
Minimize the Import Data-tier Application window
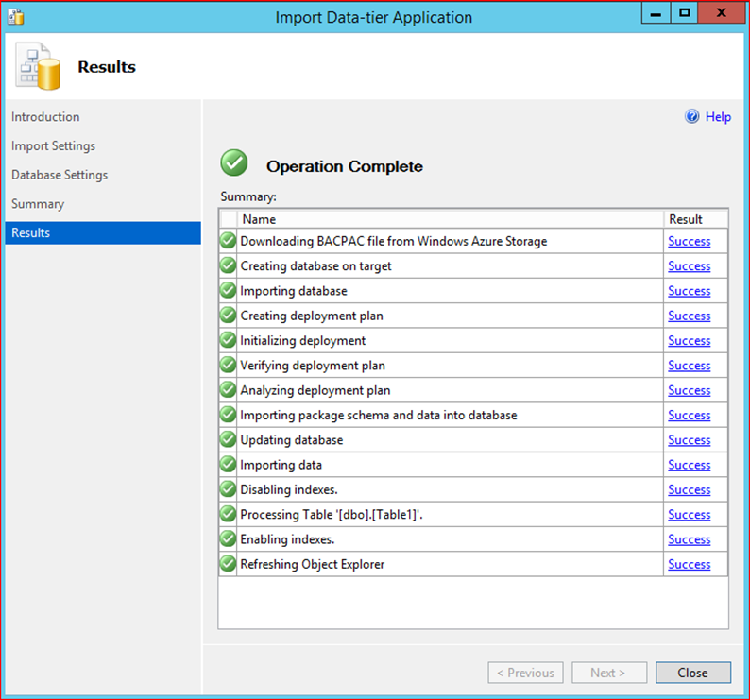click(x=656, y=13)
